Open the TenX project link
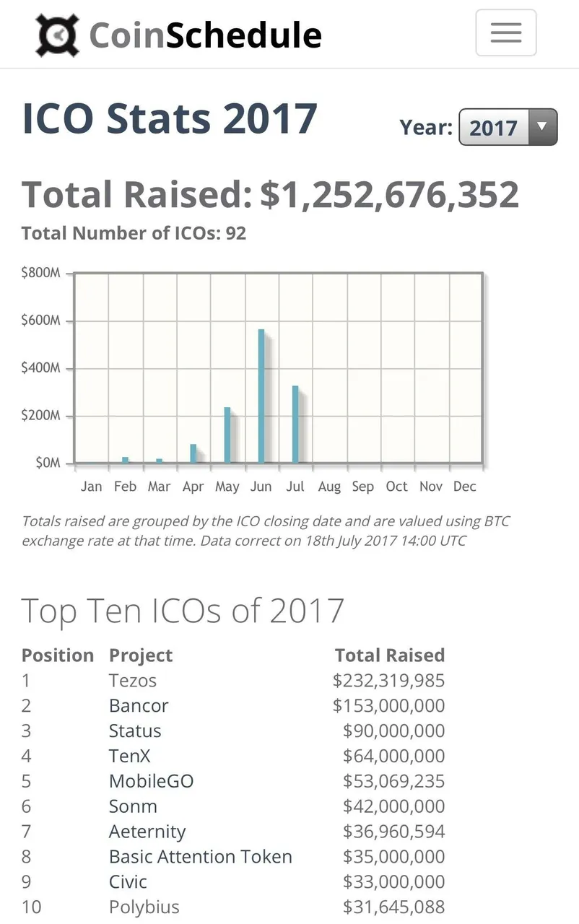579x924 pixels. tap(130, 757)
